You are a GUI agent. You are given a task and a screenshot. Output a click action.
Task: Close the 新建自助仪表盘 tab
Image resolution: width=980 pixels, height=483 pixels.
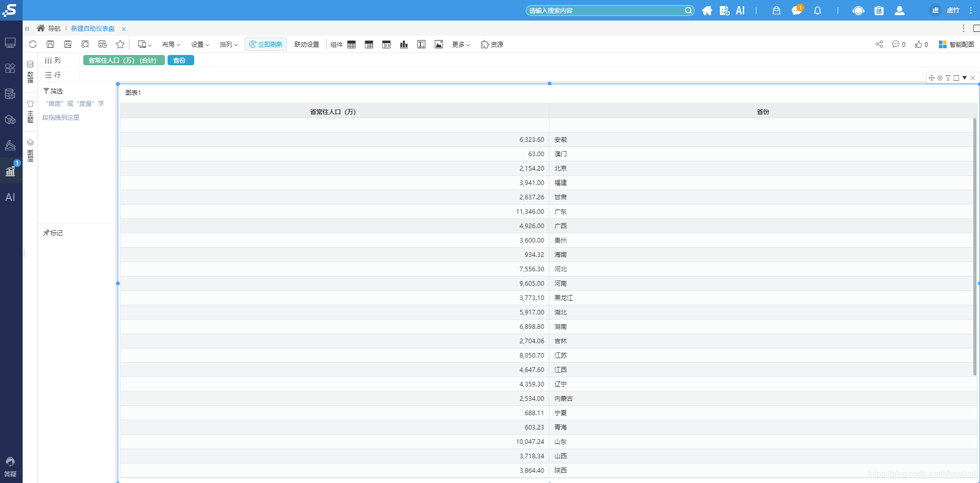[x=124, y=29]
